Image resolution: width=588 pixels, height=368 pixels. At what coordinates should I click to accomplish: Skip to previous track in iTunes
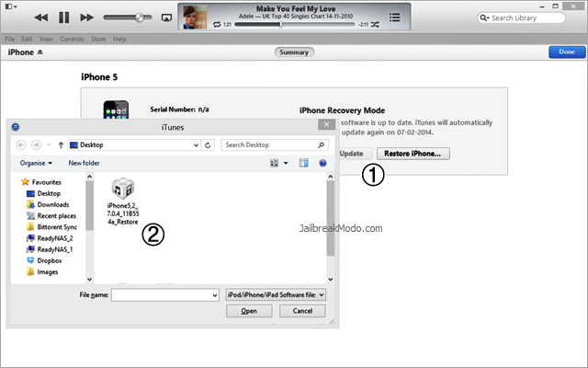pyautogui.click(x=41, y=17)
